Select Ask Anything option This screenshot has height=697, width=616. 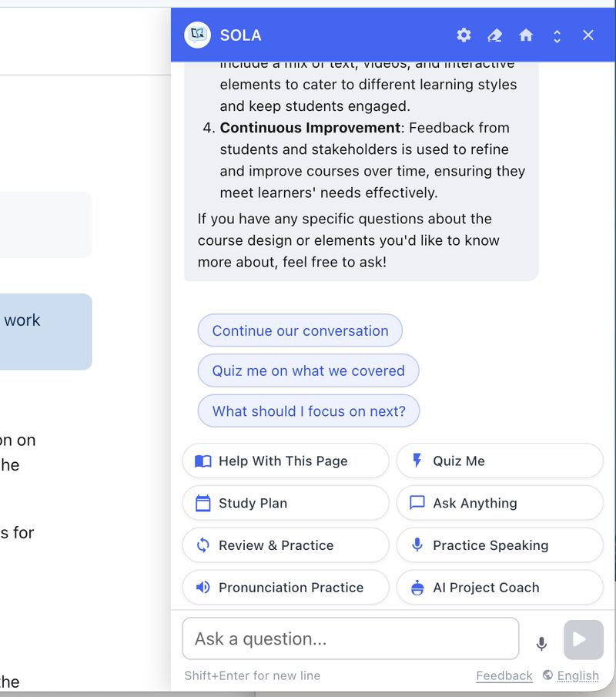[499, 503]
